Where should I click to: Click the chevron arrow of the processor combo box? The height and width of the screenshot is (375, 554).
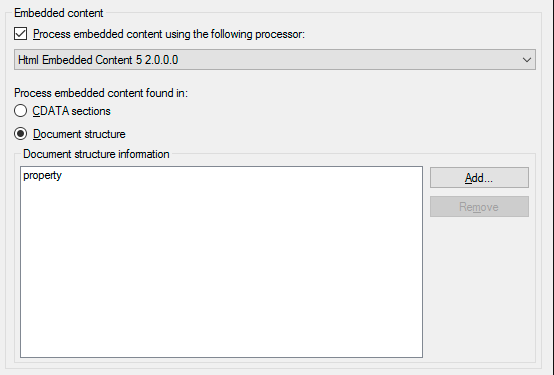pos(527,60)
